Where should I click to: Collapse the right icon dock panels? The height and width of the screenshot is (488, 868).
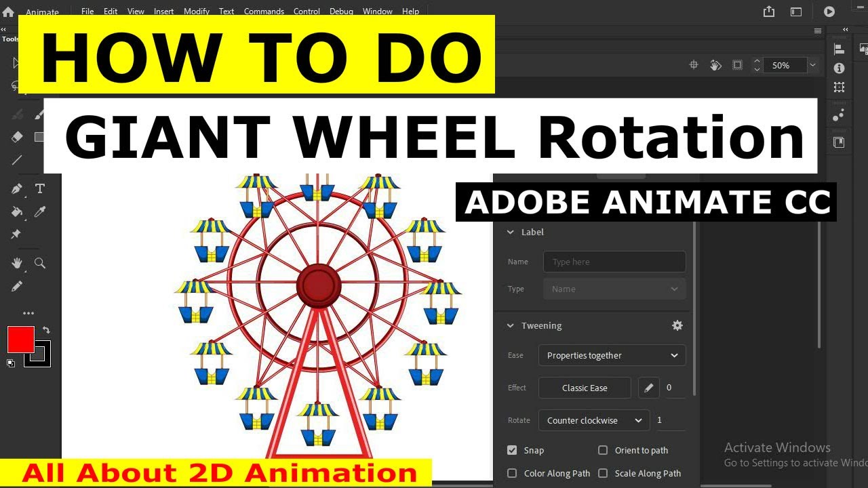845,30
